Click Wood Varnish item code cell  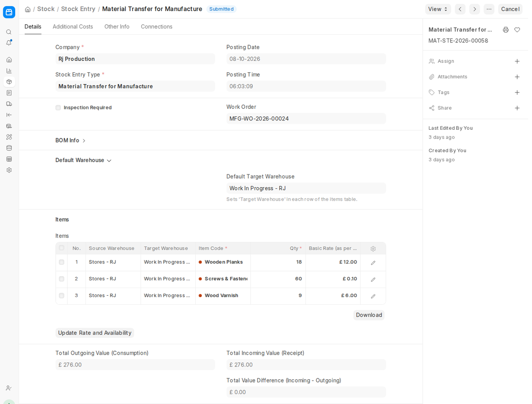[223, 296]
